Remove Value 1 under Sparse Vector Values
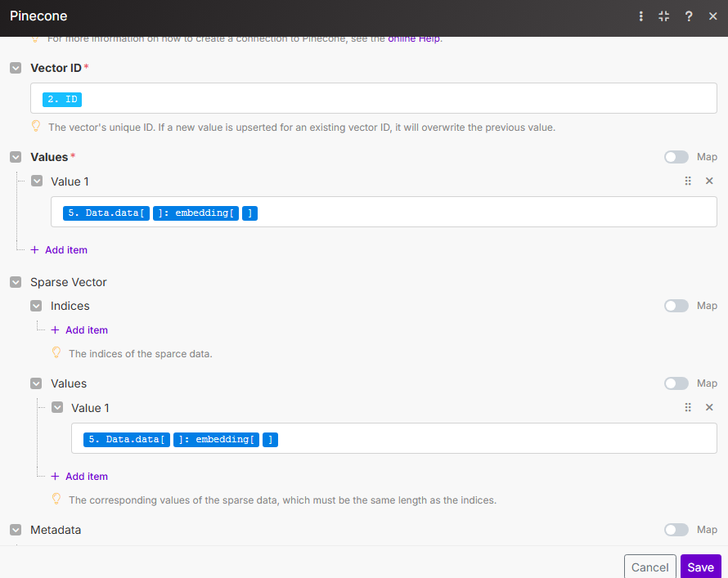 point(709,407)
